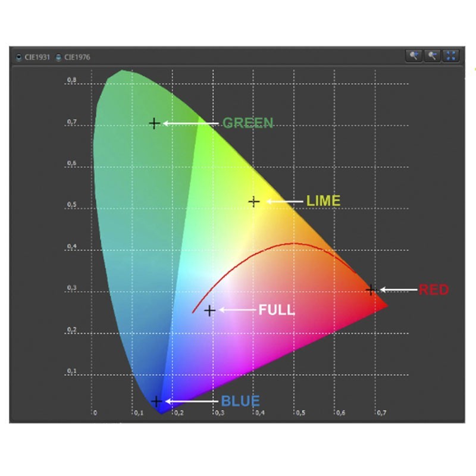Click the "0,6" vertical axis label
Viewport: 476px width, 476px height.
[71, 163]
